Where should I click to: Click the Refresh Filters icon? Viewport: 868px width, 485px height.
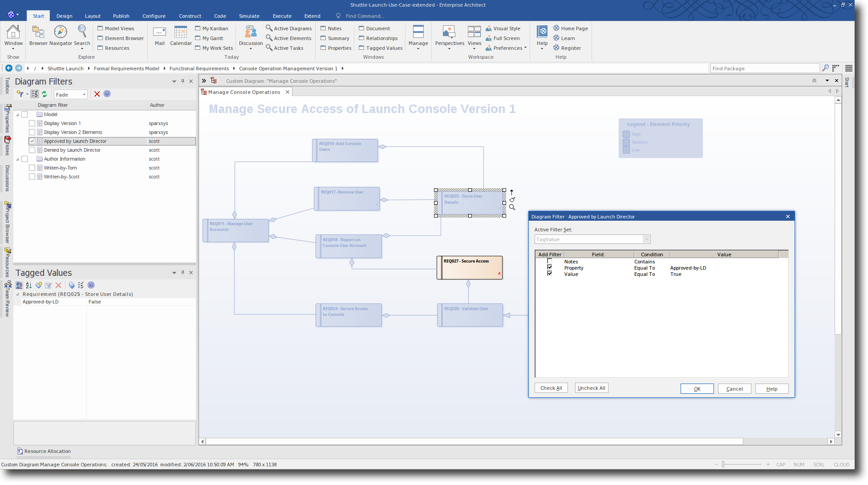pos(45,94)
